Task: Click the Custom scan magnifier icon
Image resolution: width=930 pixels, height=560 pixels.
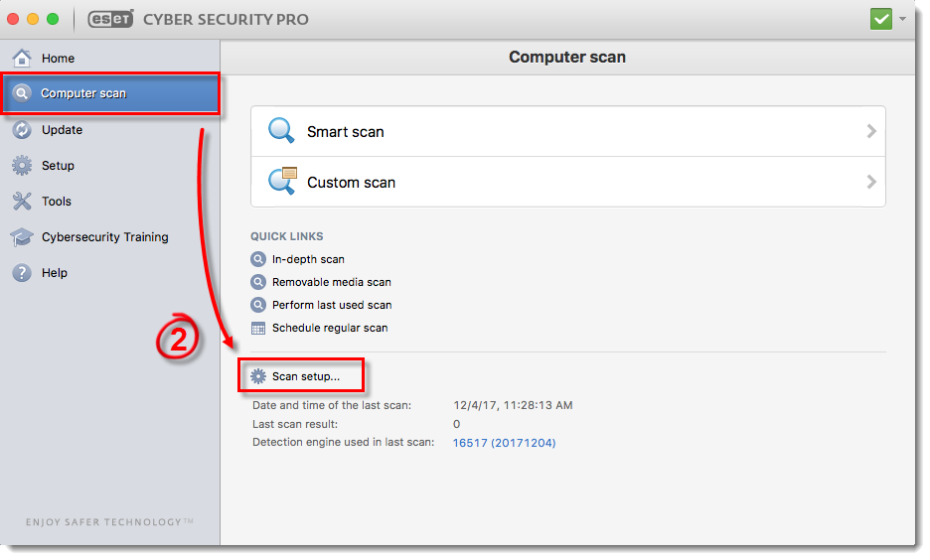Action: coord(282,182)
